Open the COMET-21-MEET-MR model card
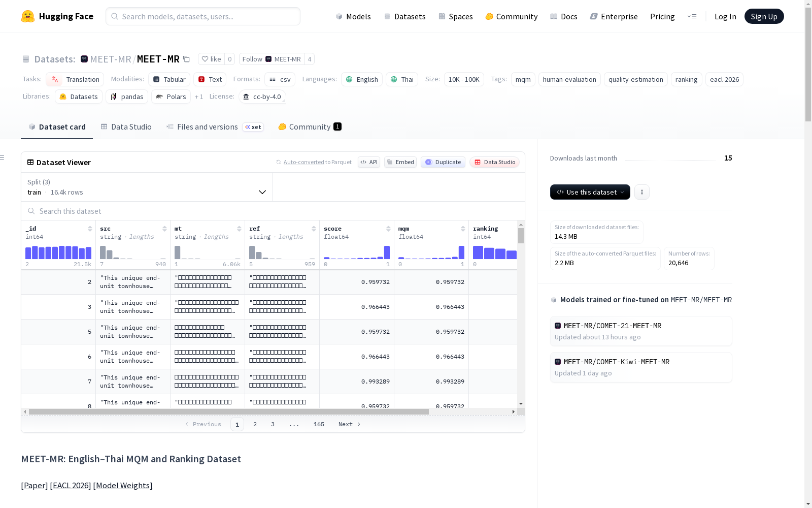Viewport: 812px width, 508px height. coord(641,331)
